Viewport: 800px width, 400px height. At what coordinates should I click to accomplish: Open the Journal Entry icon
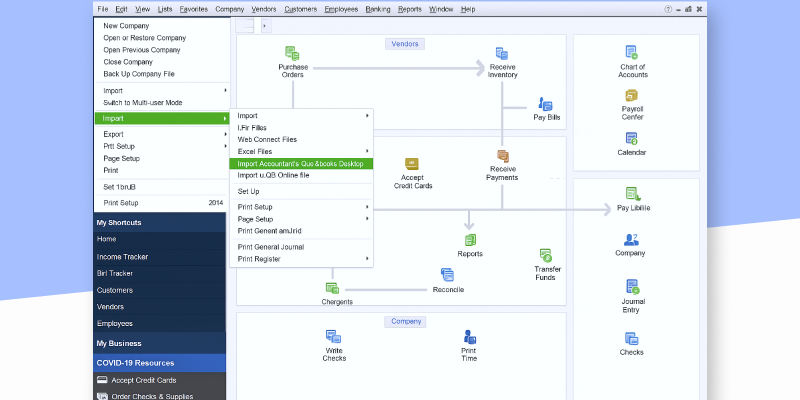coord(633,287)
